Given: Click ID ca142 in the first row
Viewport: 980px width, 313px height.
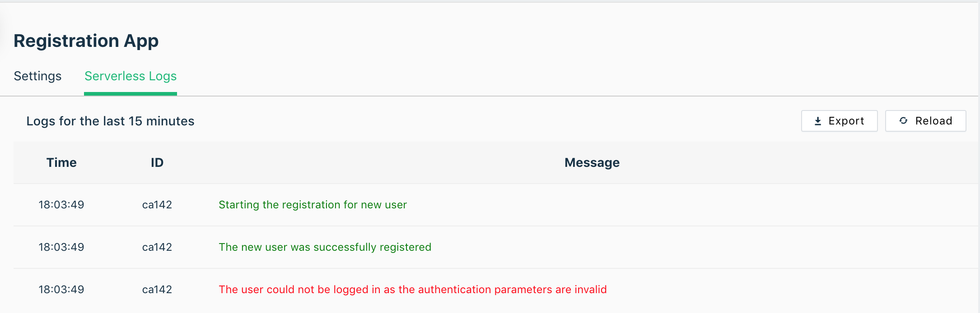Looking at the screenshot, I should click(x=157, y=205).
